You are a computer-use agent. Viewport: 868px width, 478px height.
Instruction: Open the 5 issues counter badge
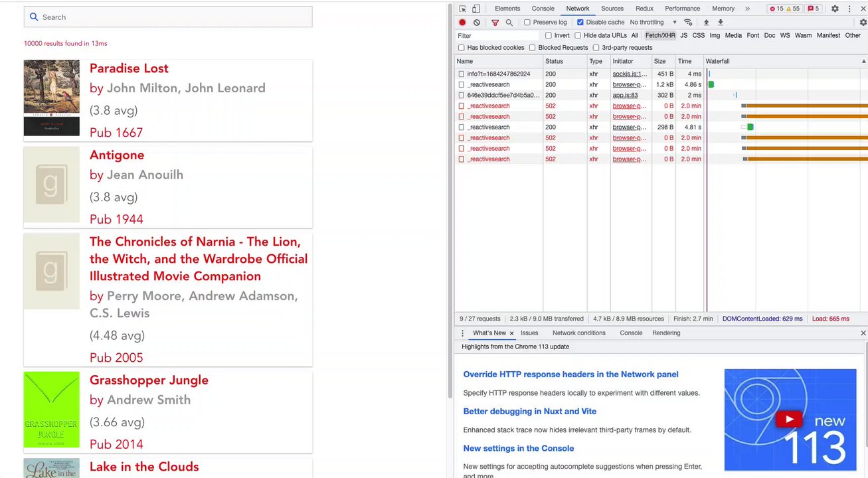tap(813, 9)
